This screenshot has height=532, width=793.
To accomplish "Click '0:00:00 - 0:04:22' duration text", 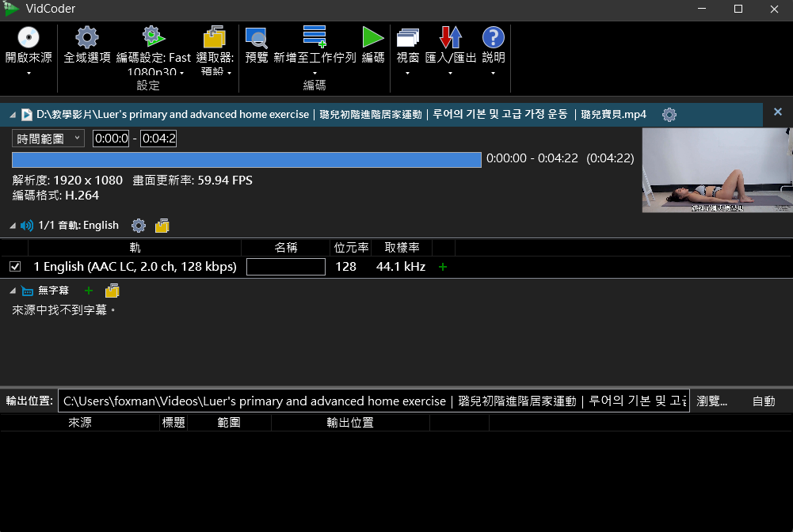I will pyautogui.click(x=532, y=158).
